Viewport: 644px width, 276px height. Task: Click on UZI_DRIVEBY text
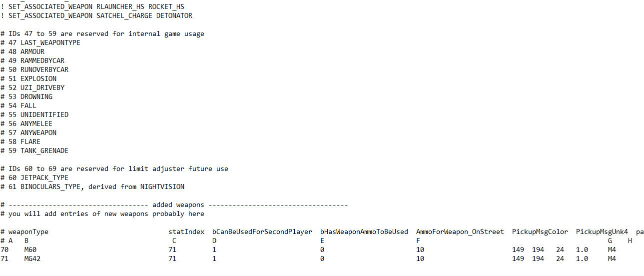(42, 88)
